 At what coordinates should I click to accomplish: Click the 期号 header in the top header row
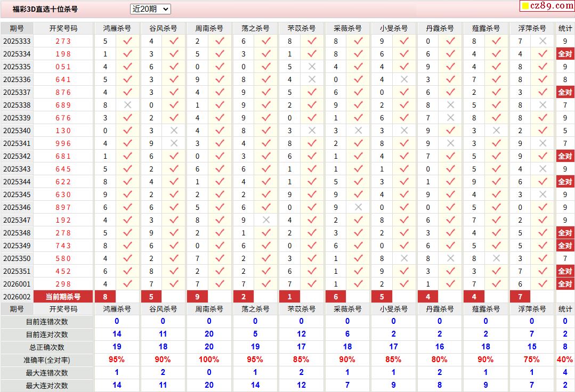pos(17,29)
